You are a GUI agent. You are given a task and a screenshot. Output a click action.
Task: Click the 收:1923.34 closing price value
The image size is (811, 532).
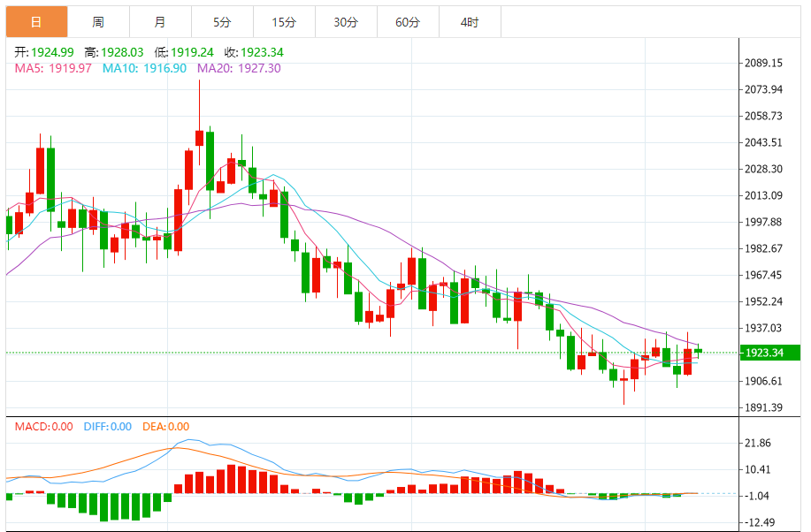click(x=254, y=52)
